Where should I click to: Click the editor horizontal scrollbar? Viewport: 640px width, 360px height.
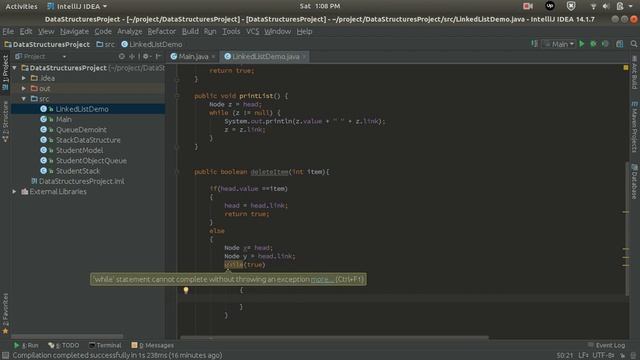click(x=335, y=338)
